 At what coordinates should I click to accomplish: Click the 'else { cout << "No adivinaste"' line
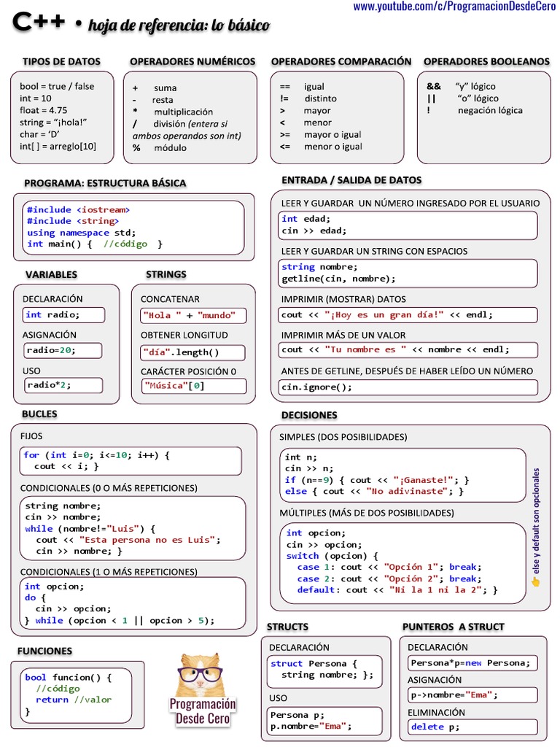(x=374, y=492)
